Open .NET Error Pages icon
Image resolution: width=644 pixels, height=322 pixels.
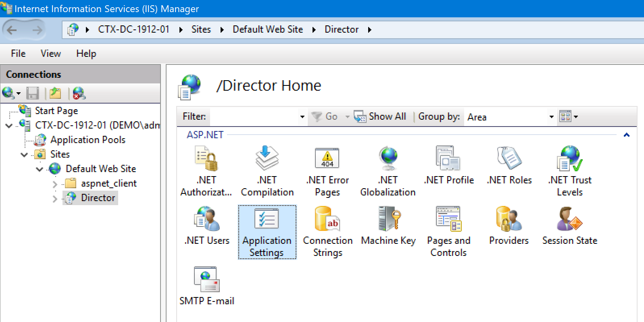tap(327, 159)
